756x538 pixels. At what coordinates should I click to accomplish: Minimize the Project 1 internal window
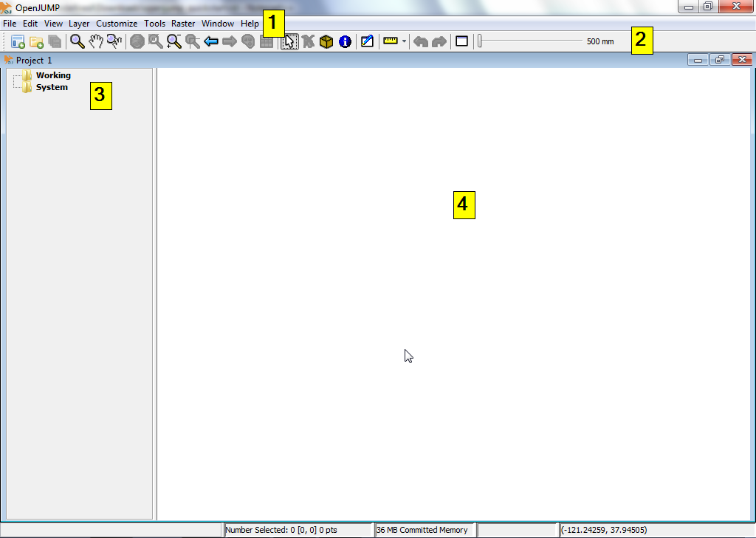[698, 60]
